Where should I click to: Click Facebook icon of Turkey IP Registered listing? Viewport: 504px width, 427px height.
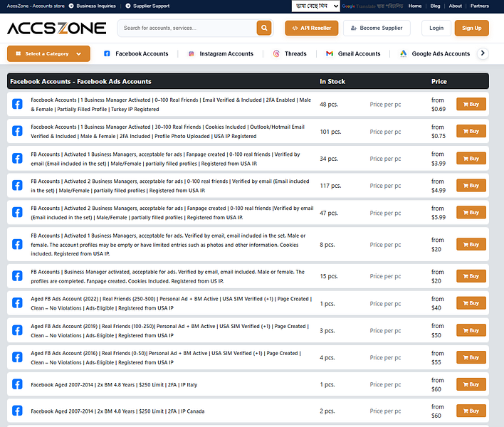click(17, 104)
